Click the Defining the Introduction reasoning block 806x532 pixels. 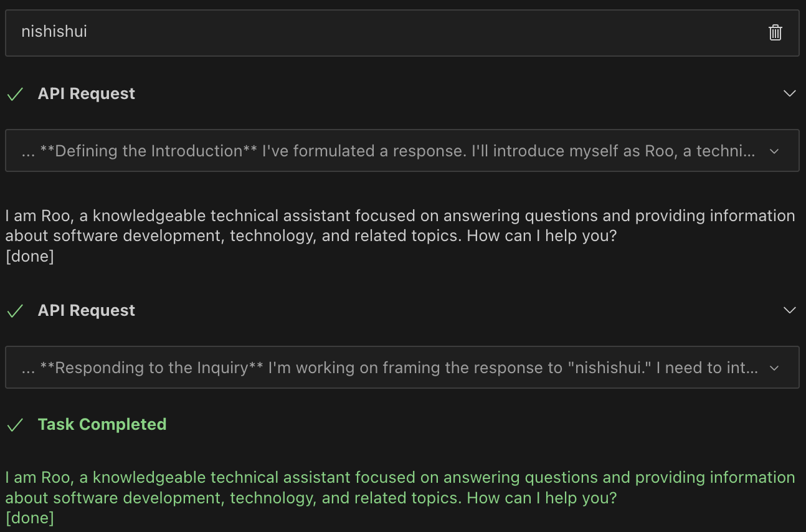402,151
